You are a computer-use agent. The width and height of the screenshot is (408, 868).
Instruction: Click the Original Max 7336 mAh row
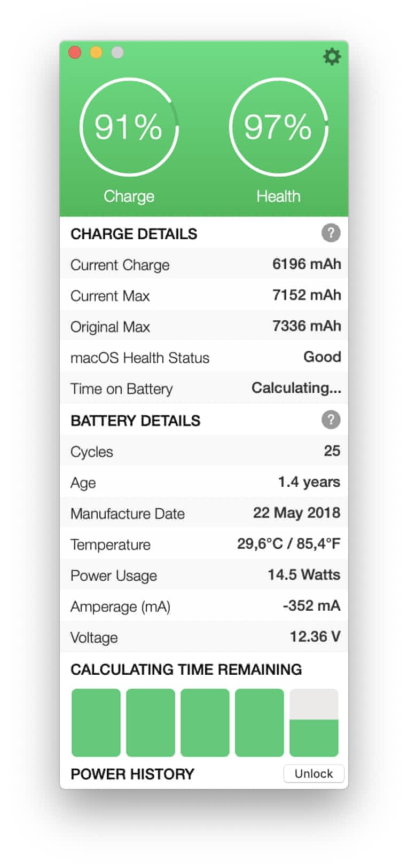click(x=204, y=326)
